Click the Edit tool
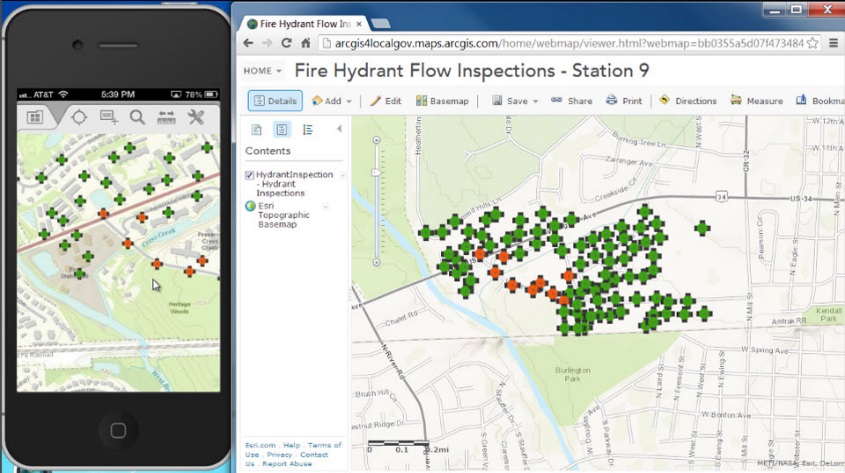 pyautogui.click(x=386, y=101)
